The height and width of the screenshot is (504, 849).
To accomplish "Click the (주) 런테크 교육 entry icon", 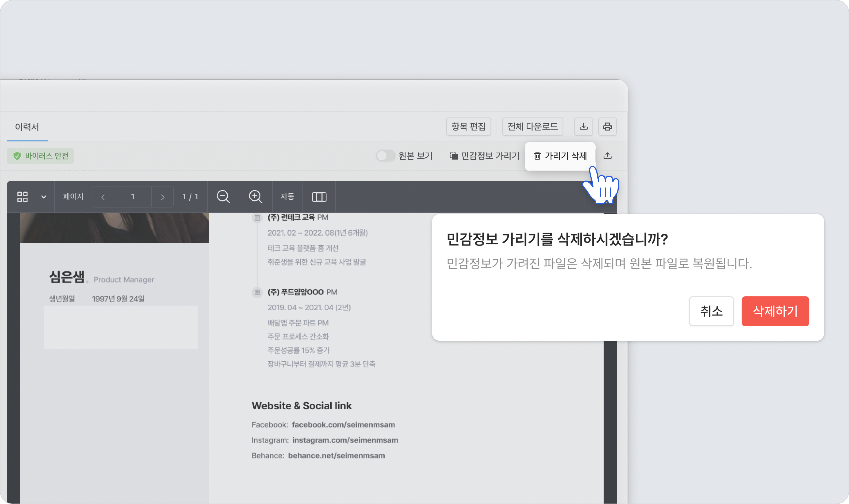I will [x=257, y=218].
